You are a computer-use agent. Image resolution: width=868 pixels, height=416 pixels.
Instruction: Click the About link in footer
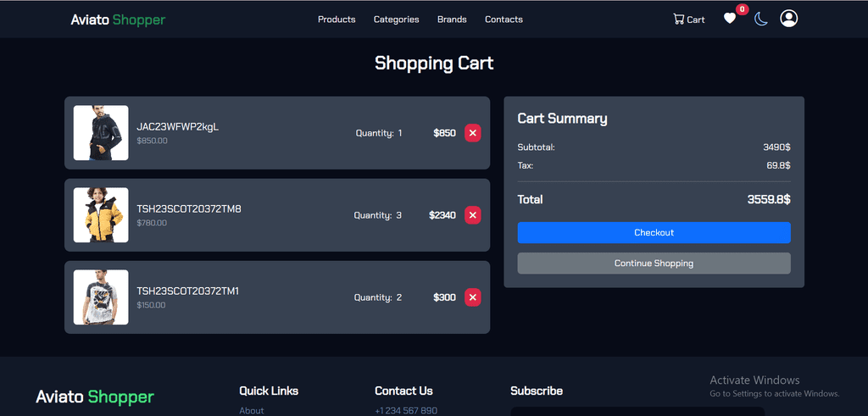pyautogui.click(x=252, y=410)
